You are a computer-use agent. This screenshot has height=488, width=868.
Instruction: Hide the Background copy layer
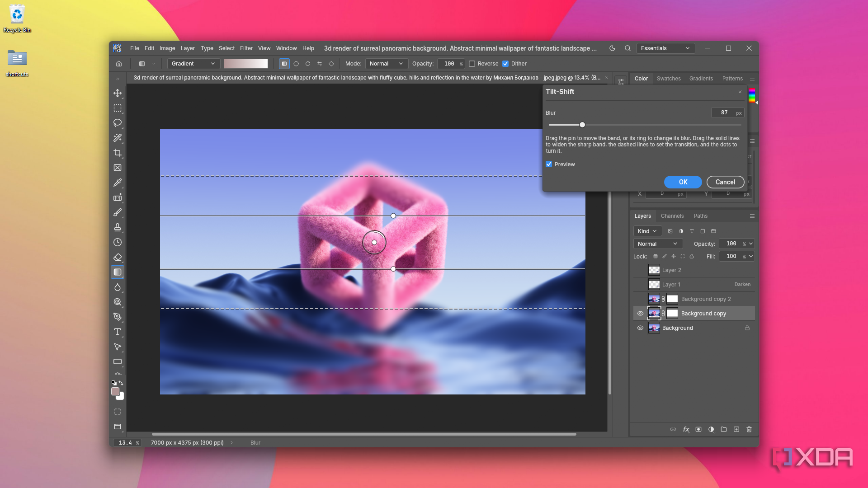(640, 314)
